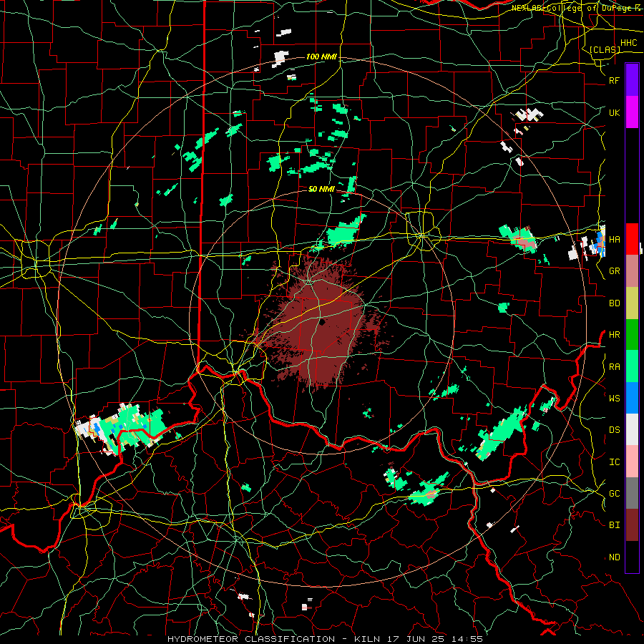Click the GC legend label
This screenshot has width=644, height=644.
614,494
